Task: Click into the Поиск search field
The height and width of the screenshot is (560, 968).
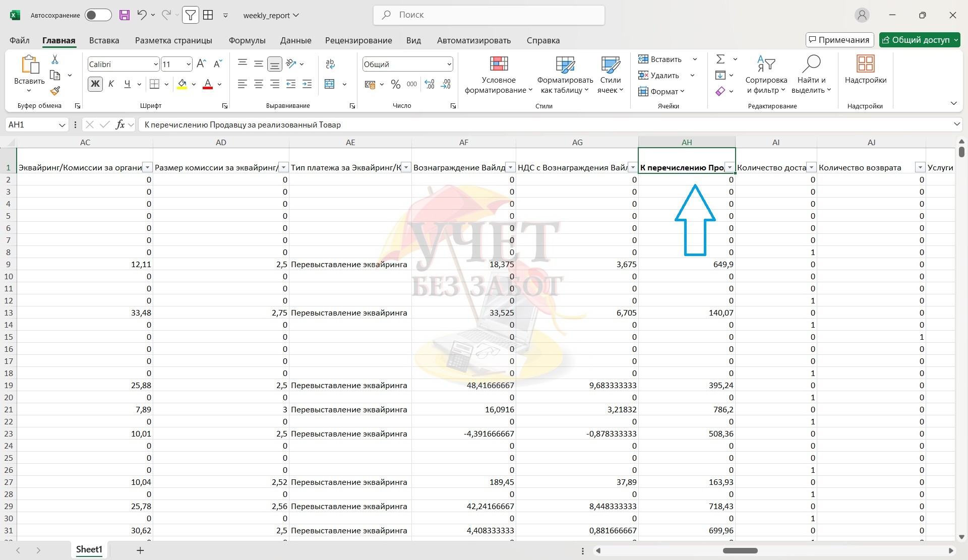Action: coord(489,15)
